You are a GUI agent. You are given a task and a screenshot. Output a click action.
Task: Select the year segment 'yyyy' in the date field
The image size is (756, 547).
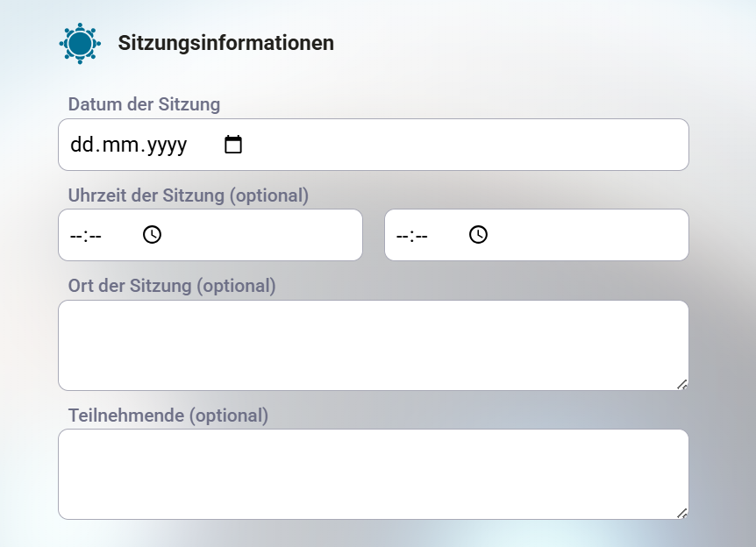[x=167, y=146]
